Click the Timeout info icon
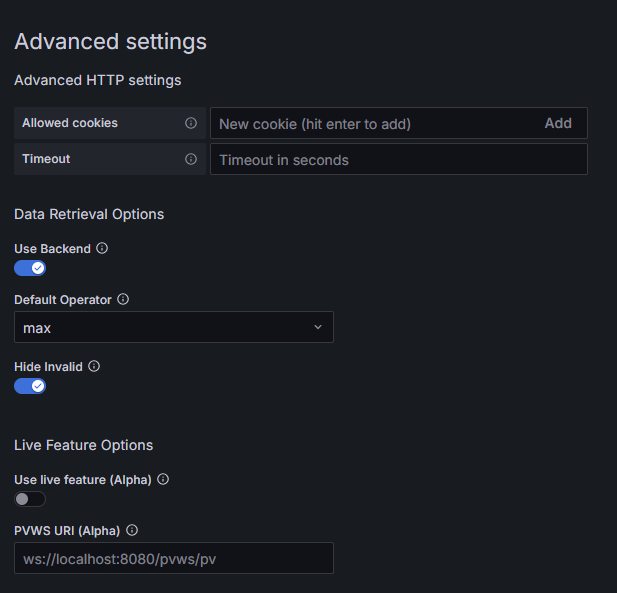 (191, 159)
